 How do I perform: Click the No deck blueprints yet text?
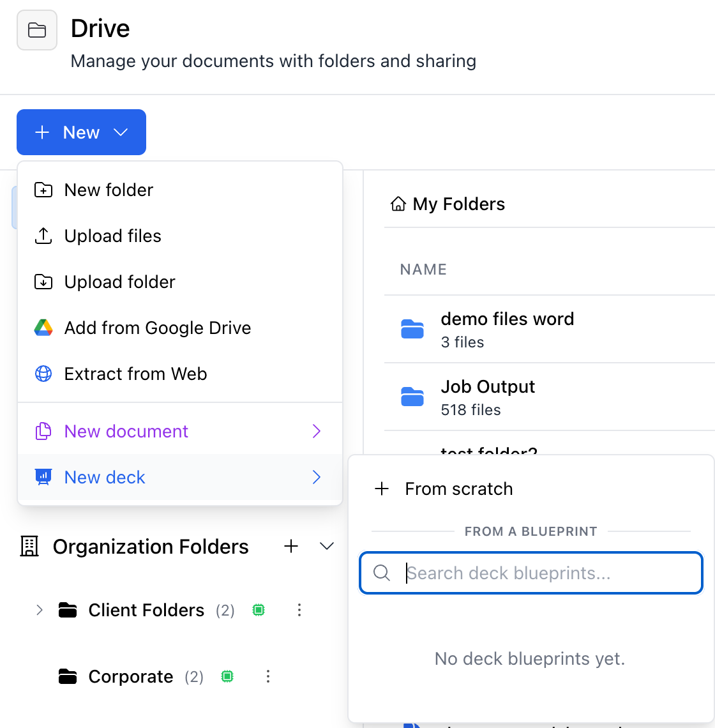coord(530,659)
